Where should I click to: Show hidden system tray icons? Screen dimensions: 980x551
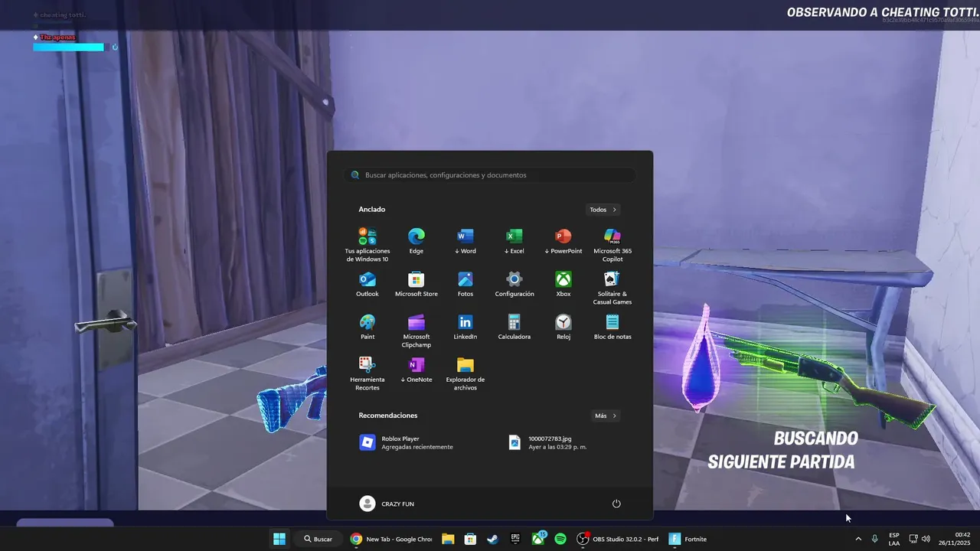pos(857,539)
